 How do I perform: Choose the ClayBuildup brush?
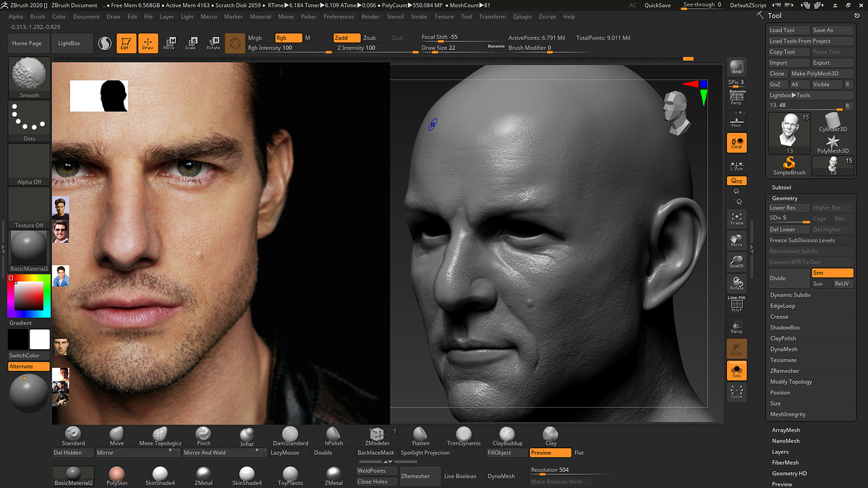pos(507,435)
